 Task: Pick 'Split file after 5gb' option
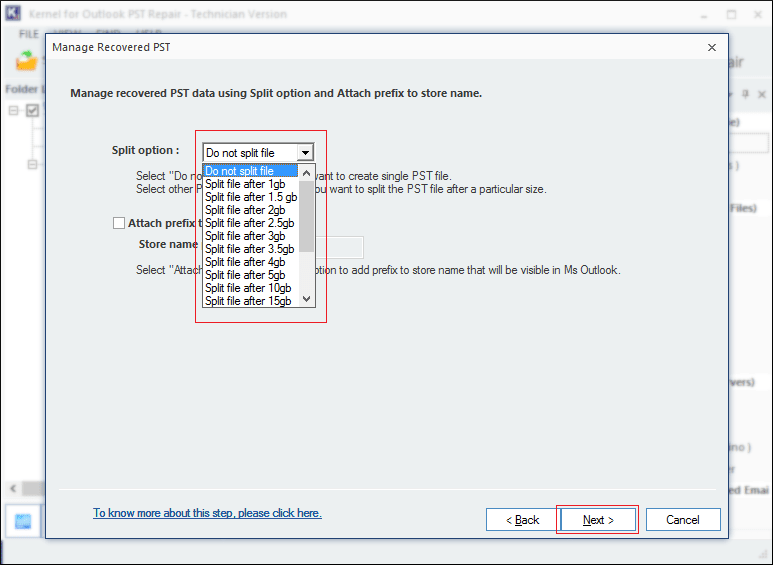250,275
